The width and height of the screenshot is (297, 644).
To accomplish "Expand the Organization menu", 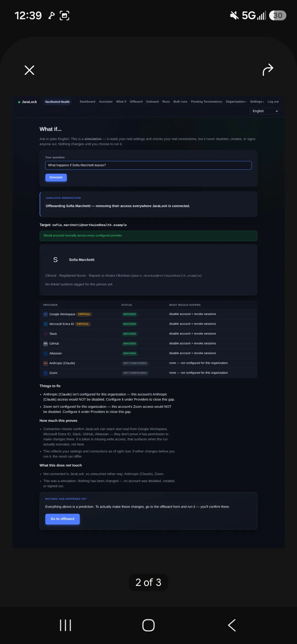I will [236, 102].
